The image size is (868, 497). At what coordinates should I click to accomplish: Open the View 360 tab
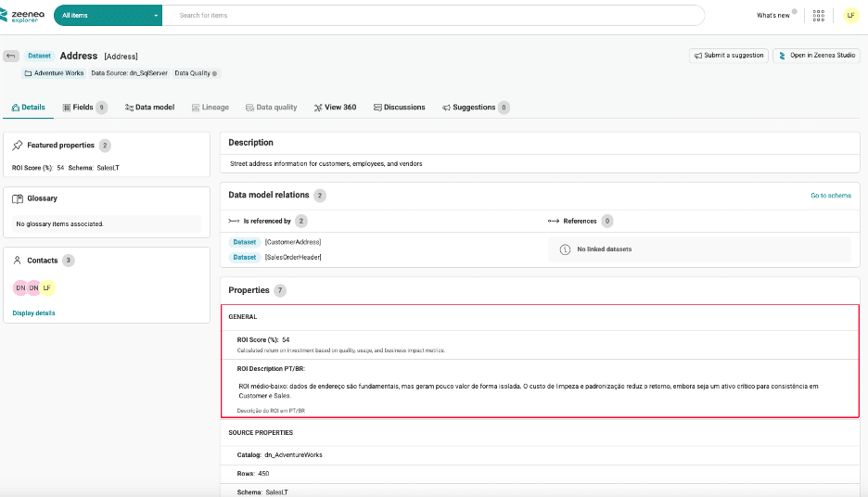pyautogui.click(x=335, y=108)
